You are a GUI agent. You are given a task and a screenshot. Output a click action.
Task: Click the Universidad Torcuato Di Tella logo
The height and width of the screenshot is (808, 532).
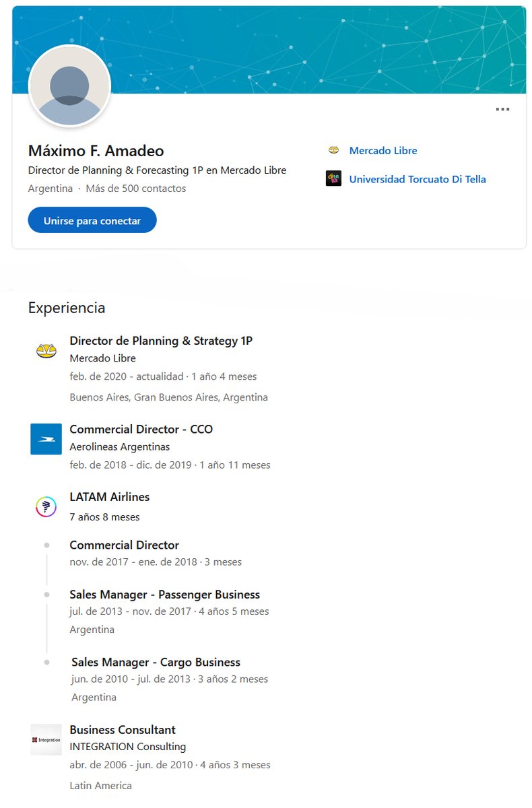(333, 178)
